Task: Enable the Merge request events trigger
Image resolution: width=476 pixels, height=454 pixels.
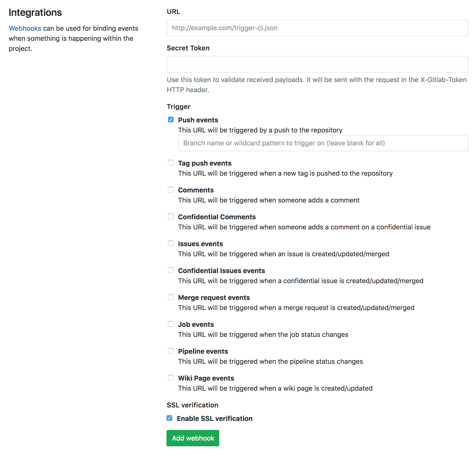Action: [x=171, y=297]
